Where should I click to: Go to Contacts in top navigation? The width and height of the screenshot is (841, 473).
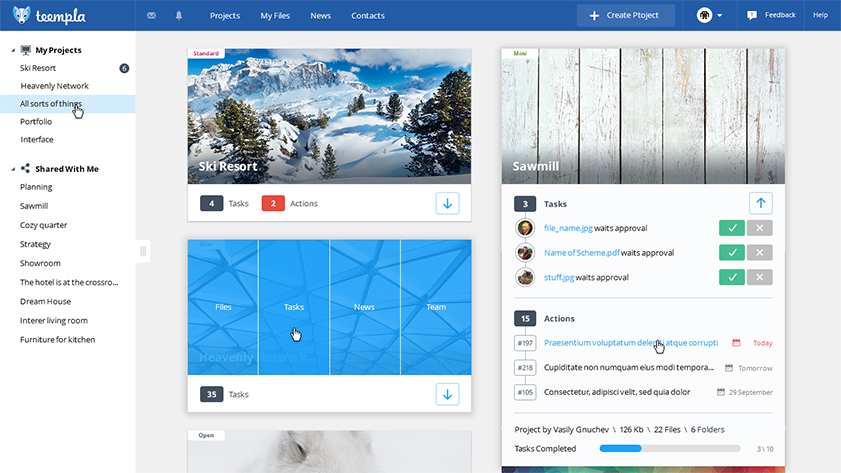(x=368, y=16)
